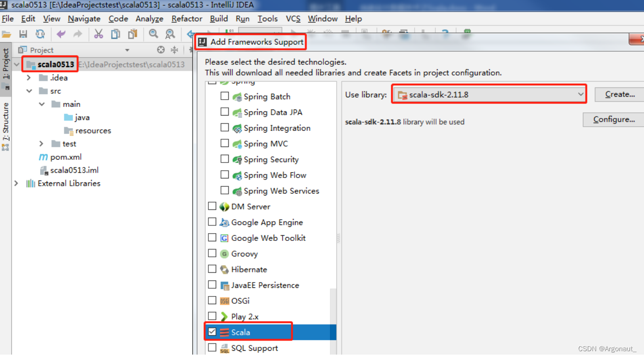This screenshot has height=357, width=644.
Task: Expand the External Libraries node
Action: (16, 183)
